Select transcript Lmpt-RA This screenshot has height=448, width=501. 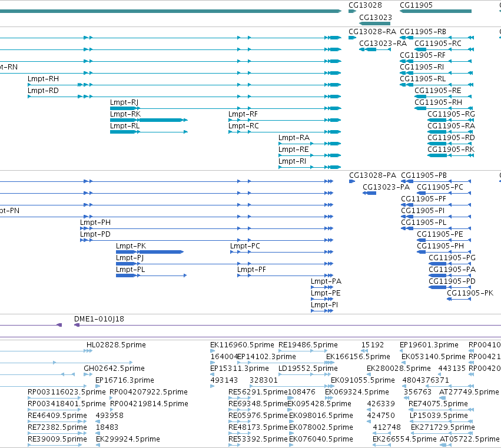pos(294,138)
